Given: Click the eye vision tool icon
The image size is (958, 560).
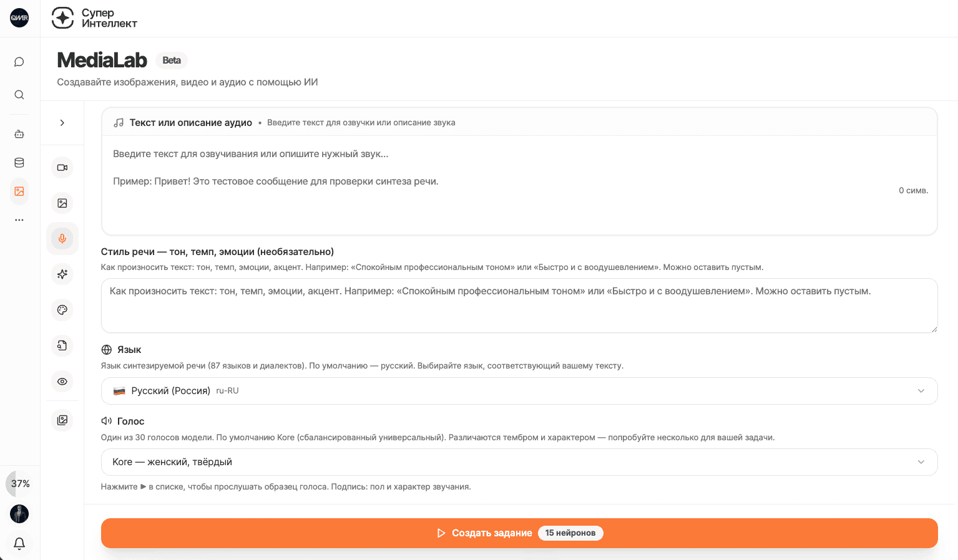Looking at the screenshot, I should [x=62, y=382].
